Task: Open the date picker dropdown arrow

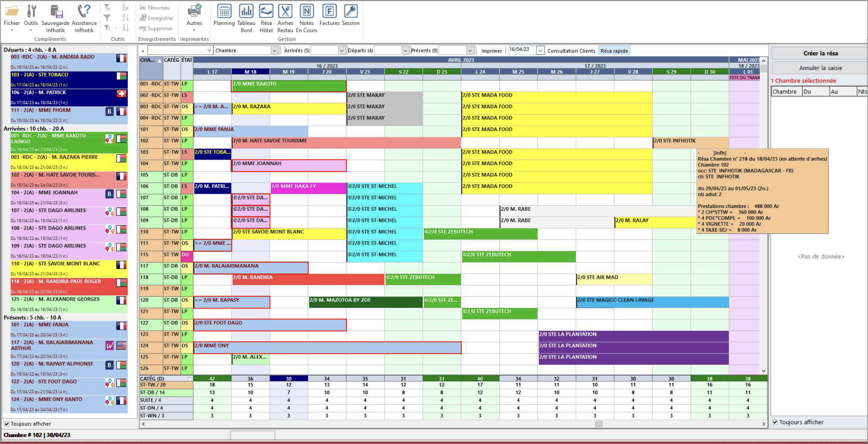Action: [x=540, y=50]
